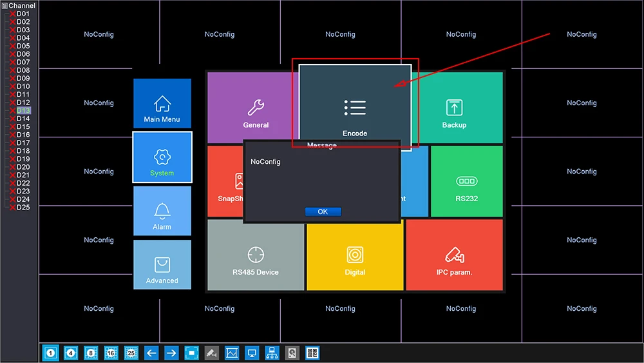The height and width of the screenshot is (363, 644).
Task: Open the Advanced menu tile
Action: [x=162, y=265]
